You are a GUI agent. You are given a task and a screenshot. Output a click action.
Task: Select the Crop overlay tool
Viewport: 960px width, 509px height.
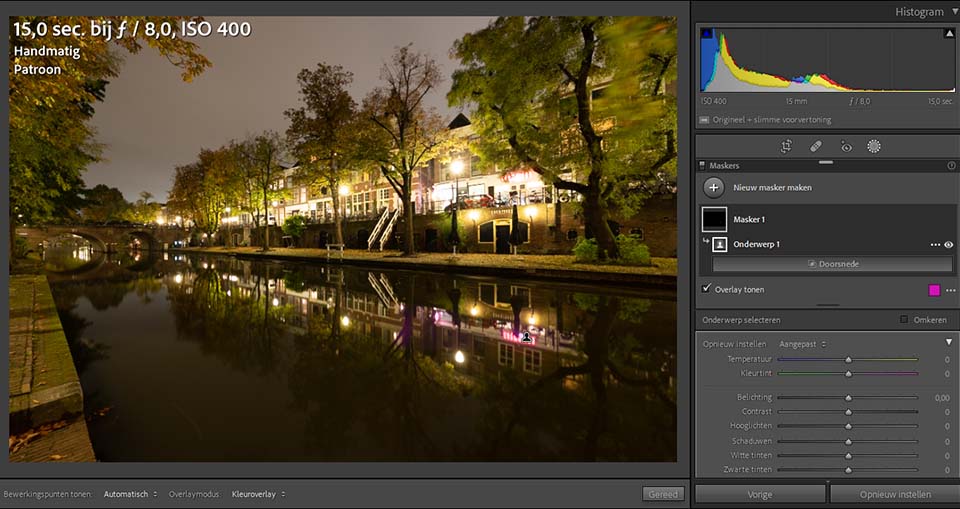click(786, 146)
